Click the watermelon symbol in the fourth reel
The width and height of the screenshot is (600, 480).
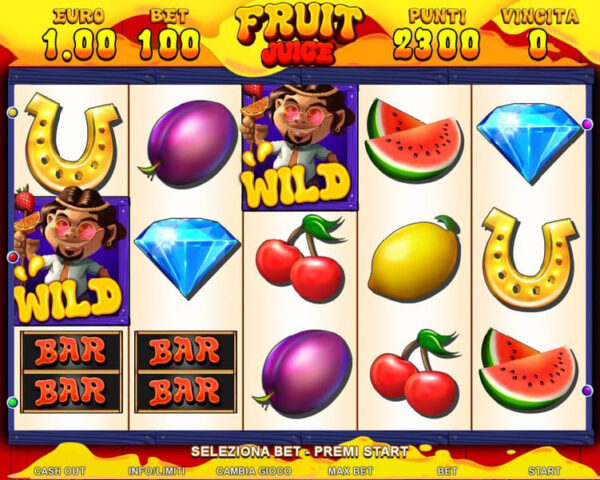point(414,139)
